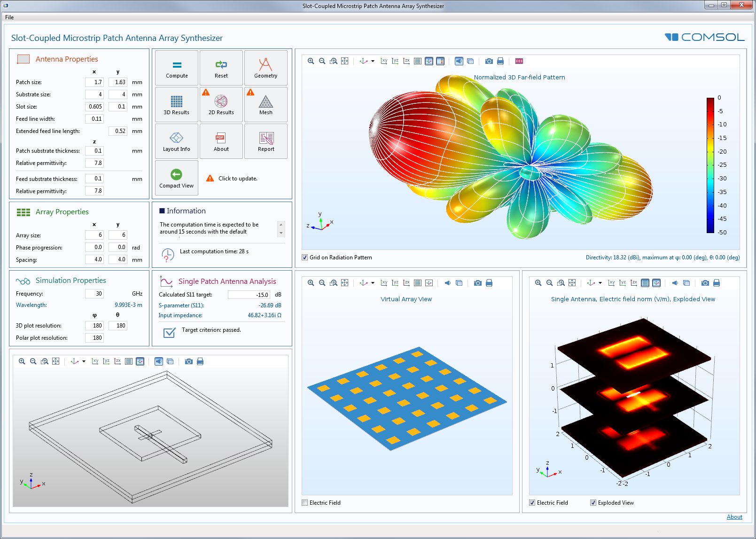This screenshot has height=539, width=756.
Task: Zoom in on the far-field pattern plot
Action: click(x=311, y=61)
